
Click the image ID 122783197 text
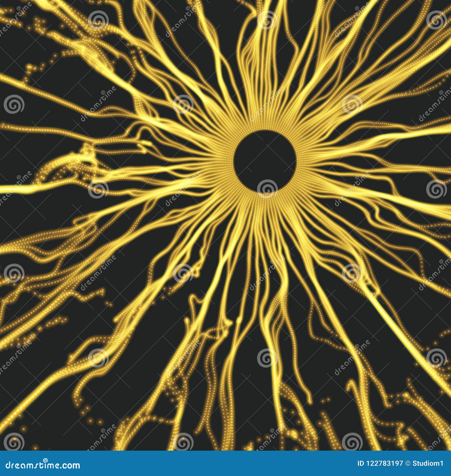click(x=380, y=463)
